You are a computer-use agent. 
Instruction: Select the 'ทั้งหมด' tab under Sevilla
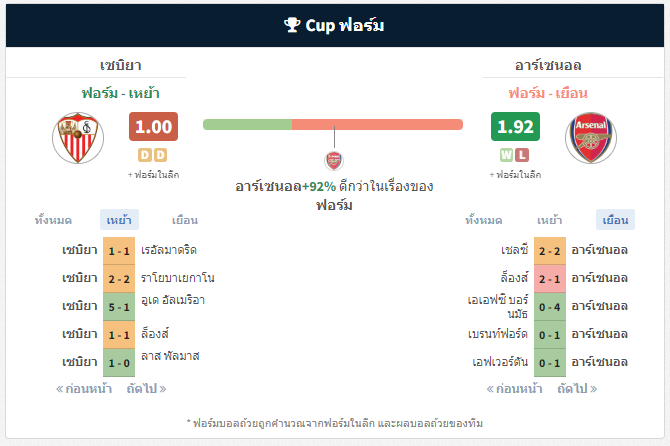pyautogui.click(x=53, y=220)
